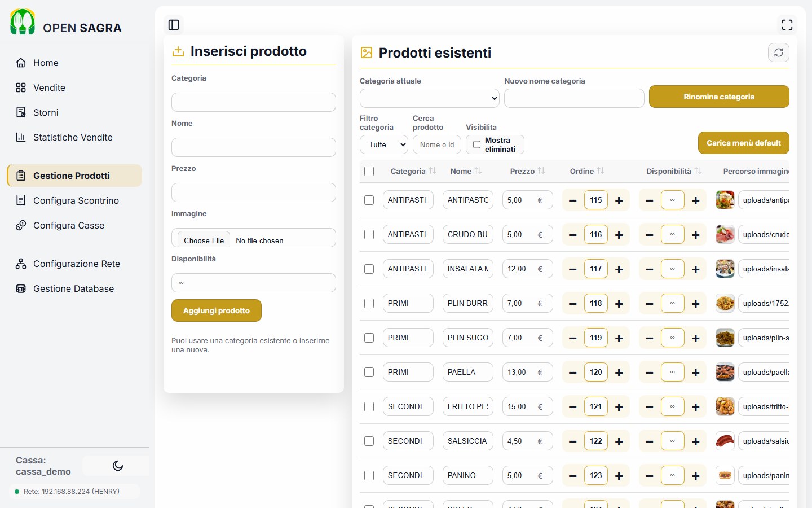Sort table by Prezzo column arrows
Image resolution: width=812 pixels, height=508 pixels.
pos(541,171)
